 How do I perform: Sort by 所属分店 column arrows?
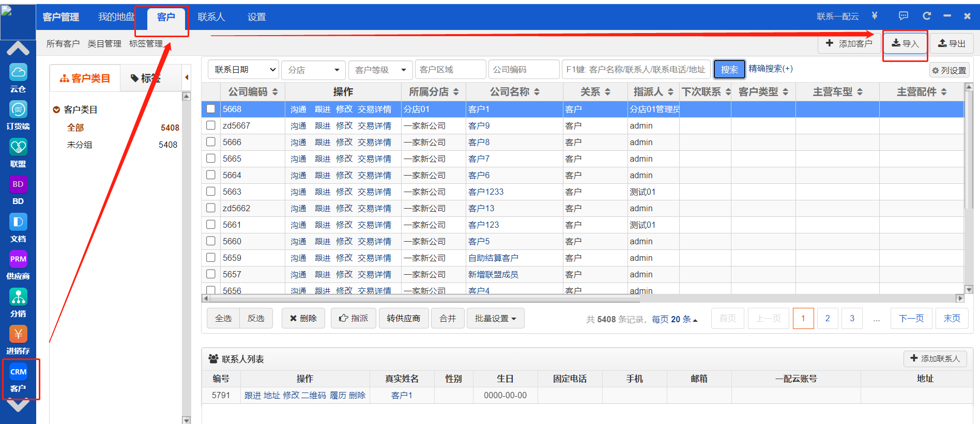pyautogui.click(x=456, y=92)
